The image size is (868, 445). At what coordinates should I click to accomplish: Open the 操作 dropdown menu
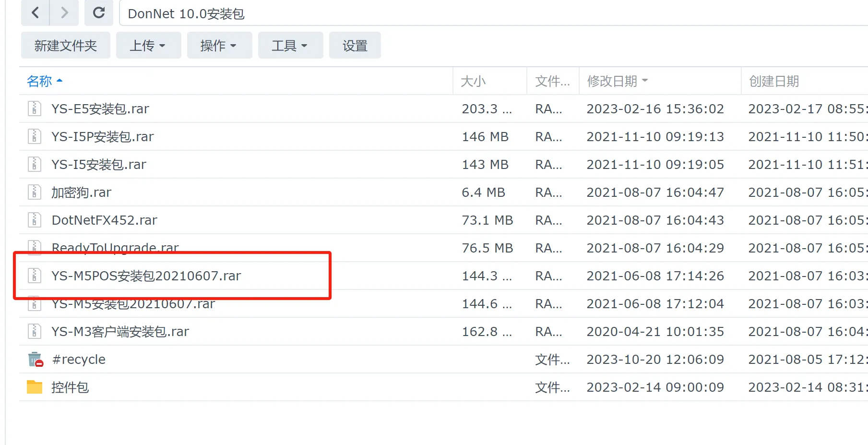tap(219, 46)
